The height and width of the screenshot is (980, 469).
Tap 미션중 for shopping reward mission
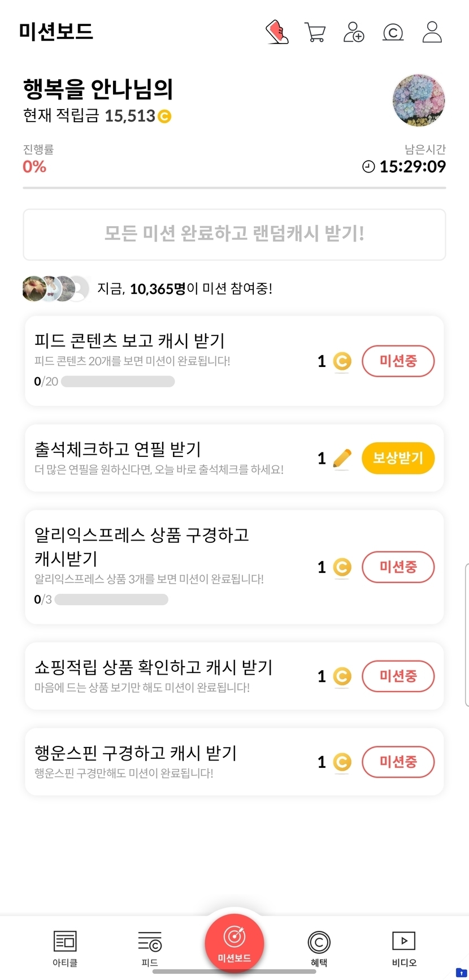pyautogui.click(x=398, y=676)
